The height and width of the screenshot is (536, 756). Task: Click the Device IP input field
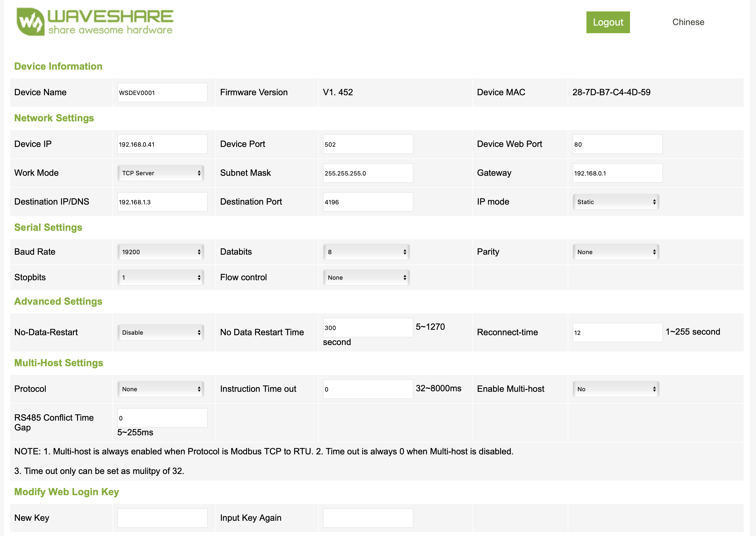162,144
